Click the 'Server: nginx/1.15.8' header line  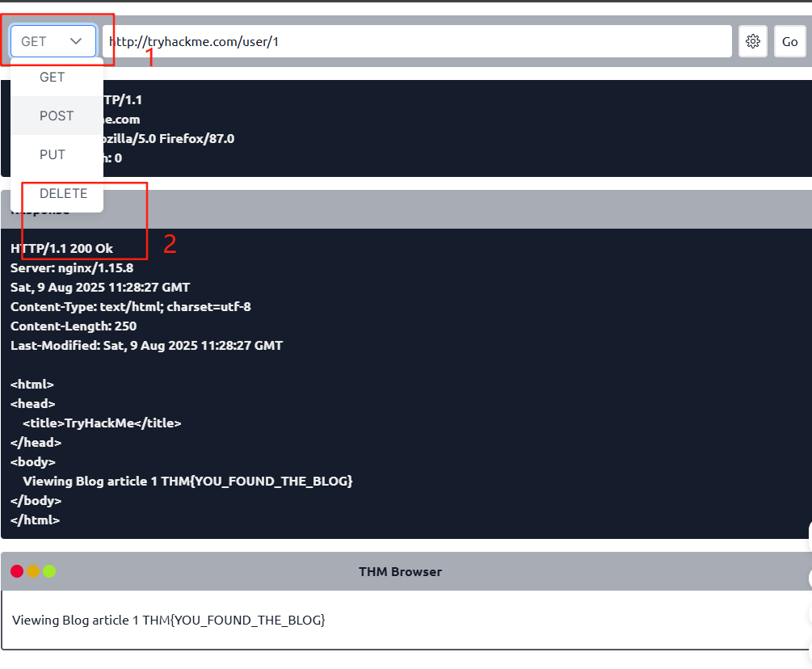72,267
